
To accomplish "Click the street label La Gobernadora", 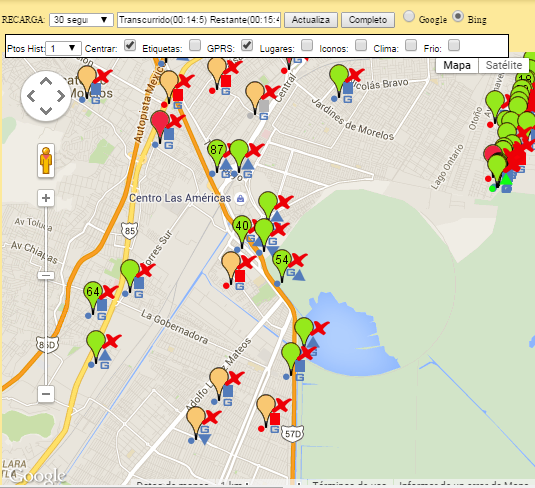I will [x=174, y=327].
